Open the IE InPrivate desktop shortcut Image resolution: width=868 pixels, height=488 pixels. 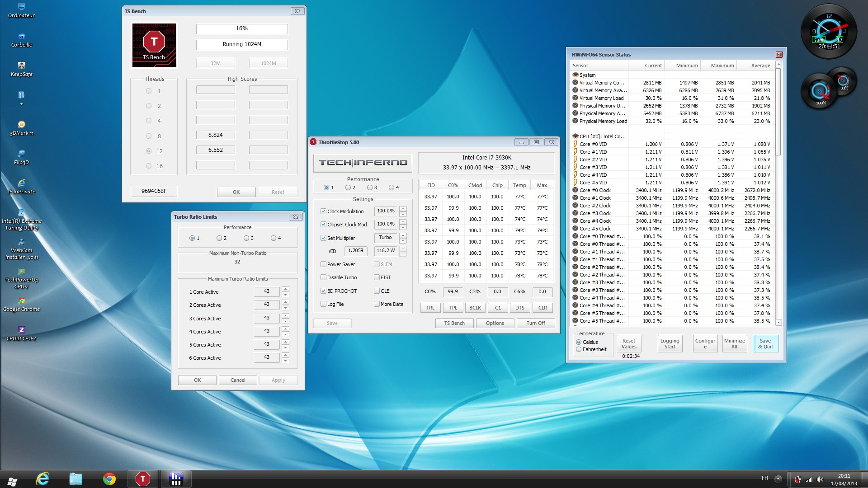pos(21,187)
